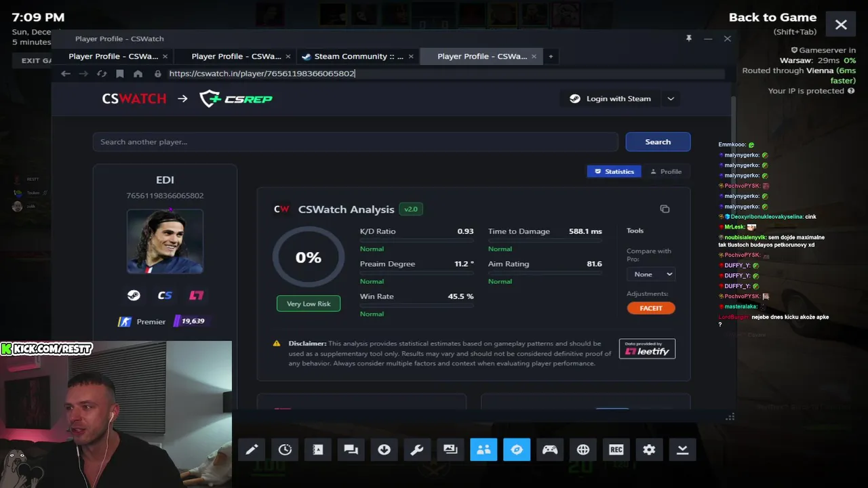The image size is (868, 488).
Task: Close the active Player Profile tab
Action: [534, 56]
